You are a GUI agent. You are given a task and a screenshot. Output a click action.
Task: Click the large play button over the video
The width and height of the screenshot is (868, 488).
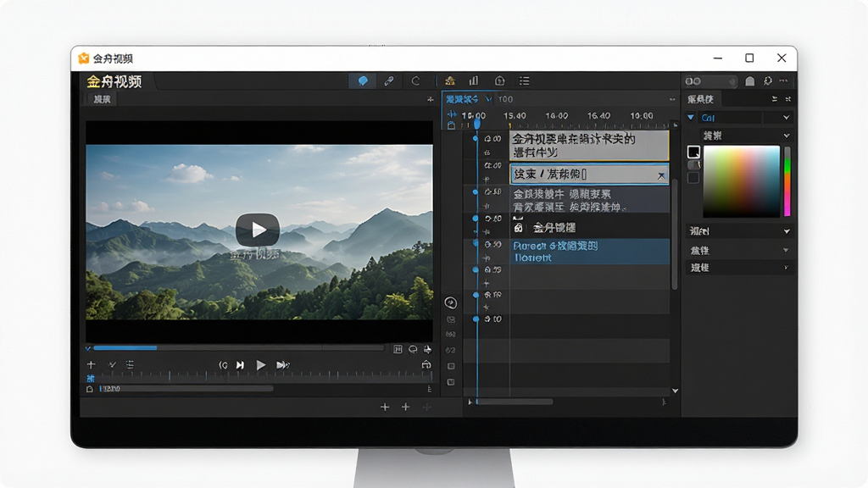[258, 230]
